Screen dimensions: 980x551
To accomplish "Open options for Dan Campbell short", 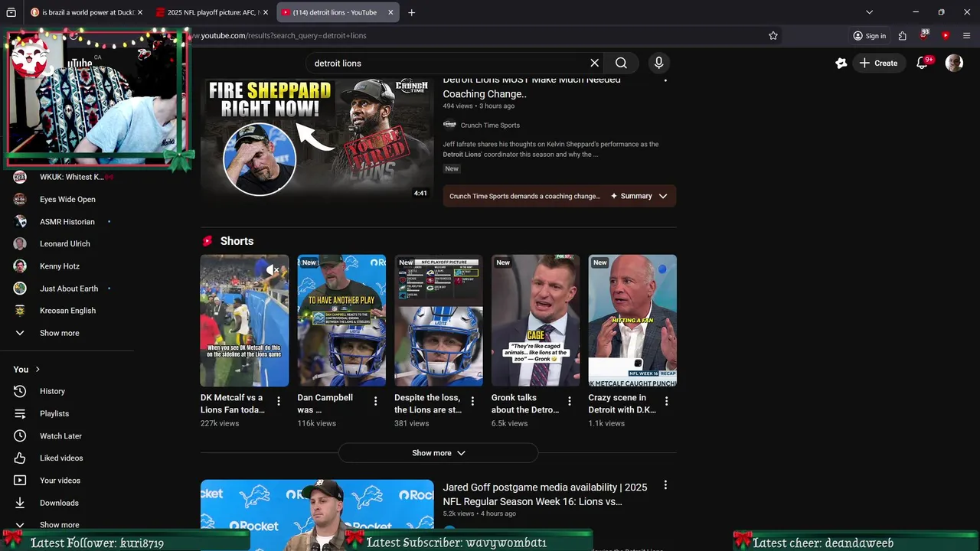I will coord(375,401).
